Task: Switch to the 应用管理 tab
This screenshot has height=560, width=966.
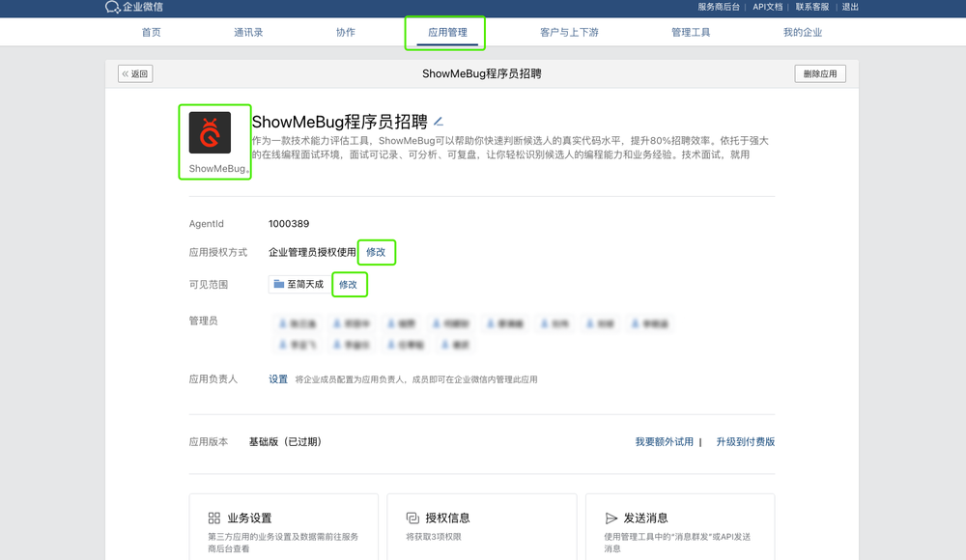Action: click(x=445, y=31)
